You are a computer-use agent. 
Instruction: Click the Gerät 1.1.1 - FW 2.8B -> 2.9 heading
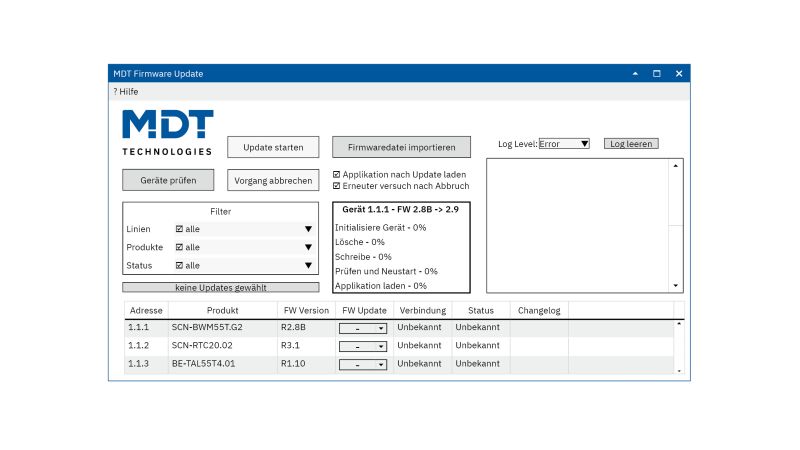click(x=401, y=209)
